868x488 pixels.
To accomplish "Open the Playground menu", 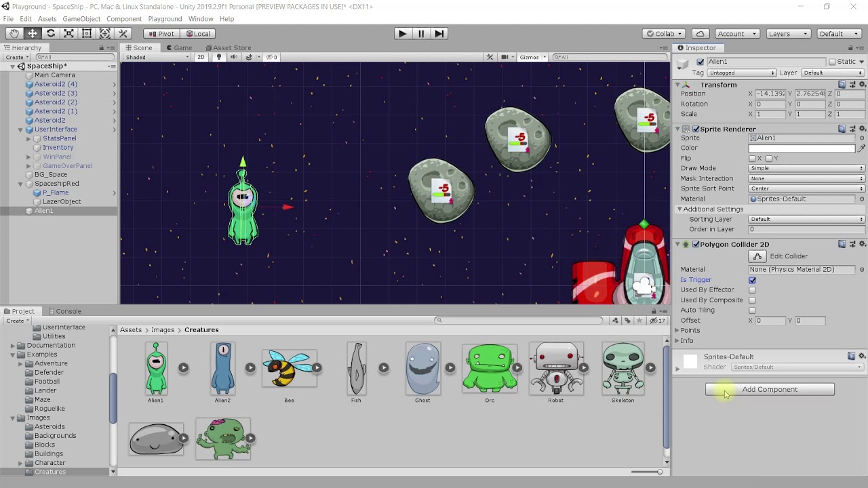I will [165, 19].
